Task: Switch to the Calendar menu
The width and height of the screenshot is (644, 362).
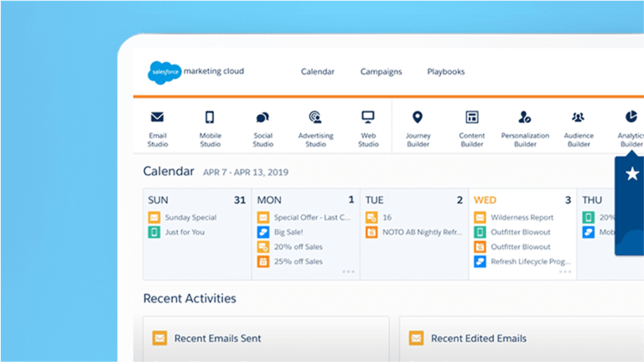Action: point(318,72)
